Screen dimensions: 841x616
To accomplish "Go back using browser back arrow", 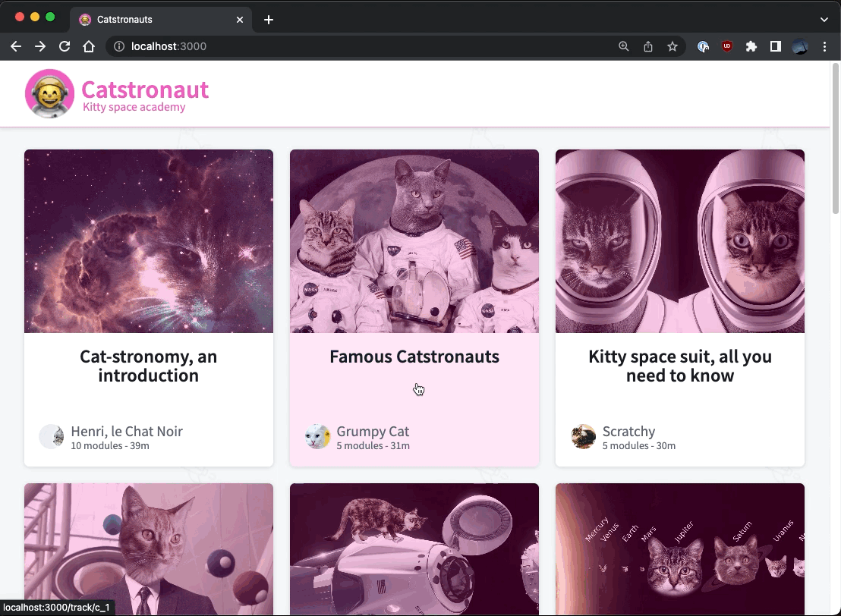I will tap(16, 46).
